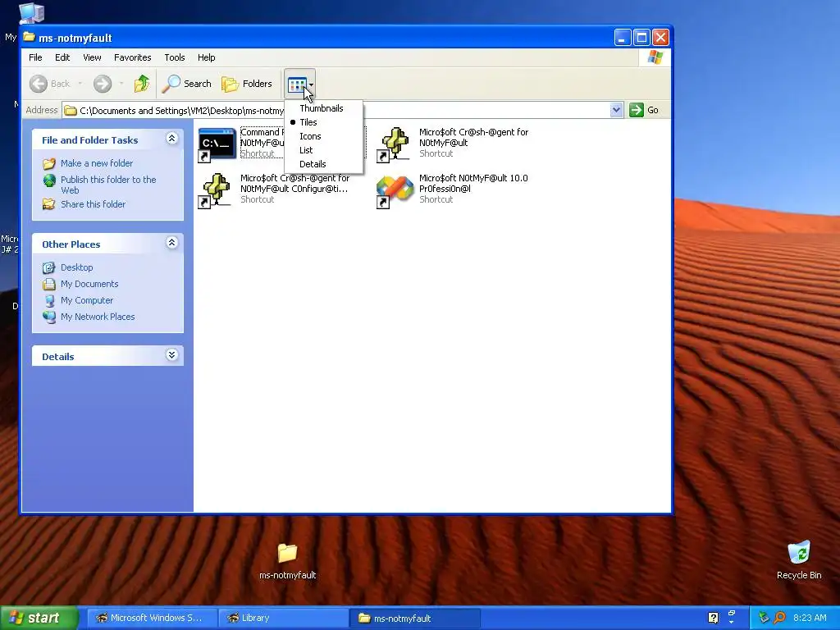Viewport: 840px width, 630px height.
Task: Click the Make a new folder icon
Action: pyautogui.click(x=49, y=163)
